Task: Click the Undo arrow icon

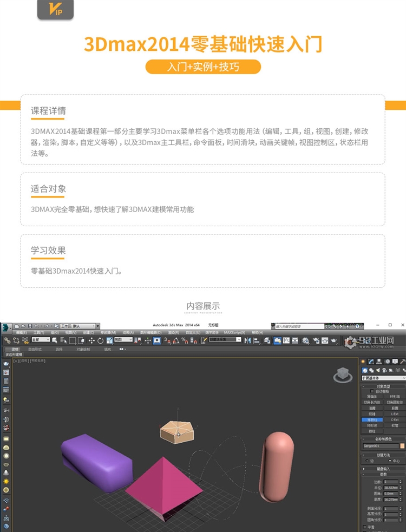Action: click(x=37, y=326)
